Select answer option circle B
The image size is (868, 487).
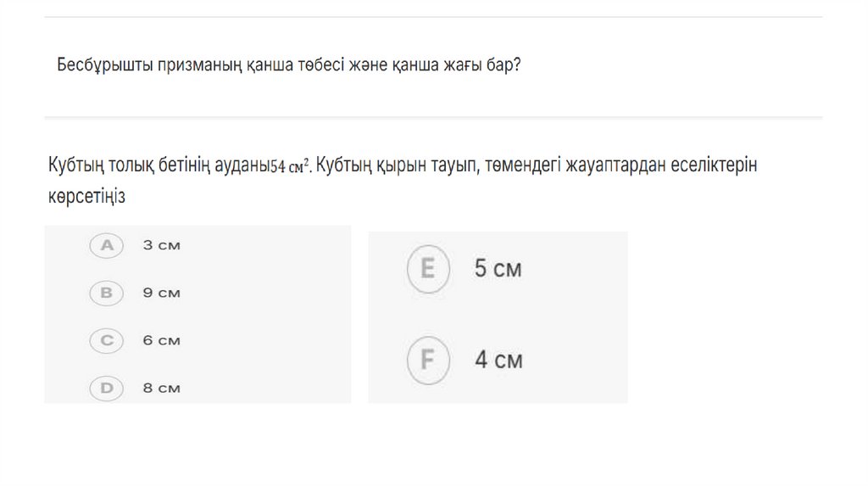[x=107, y=293]
